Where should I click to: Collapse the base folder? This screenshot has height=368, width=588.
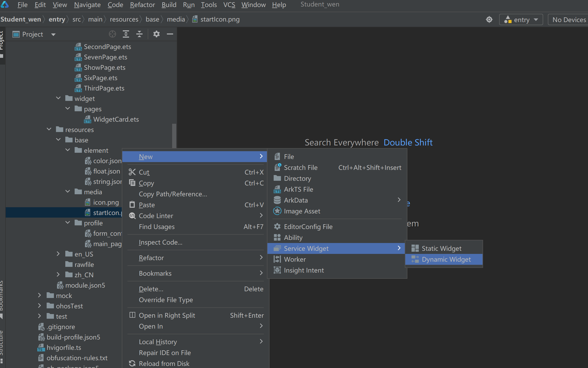coord(58,140)
